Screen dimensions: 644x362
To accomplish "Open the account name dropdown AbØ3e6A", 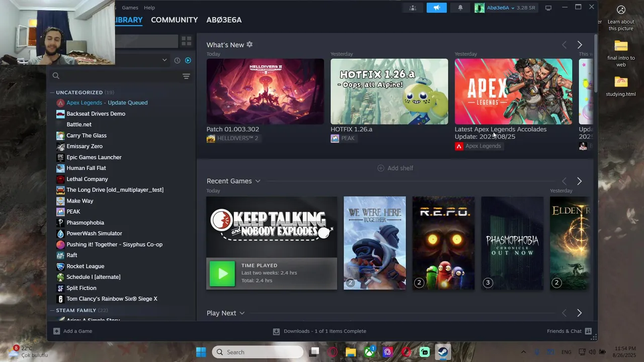I will click(501, 8).
